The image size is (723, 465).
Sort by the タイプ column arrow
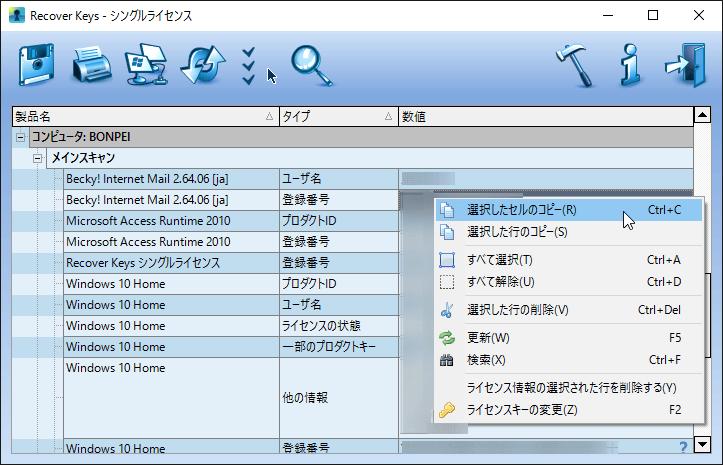pos(388,117)
